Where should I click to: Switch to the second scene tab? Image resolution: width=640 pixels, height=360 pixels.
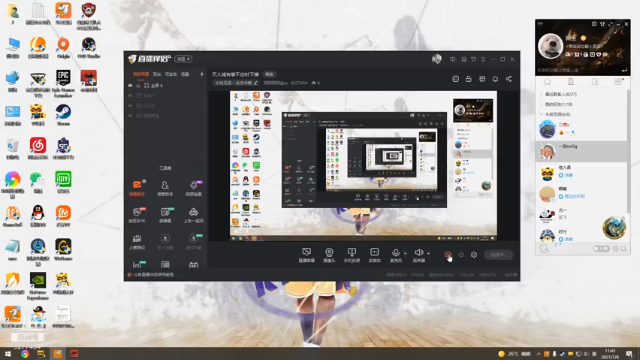[x=157, y=74]
